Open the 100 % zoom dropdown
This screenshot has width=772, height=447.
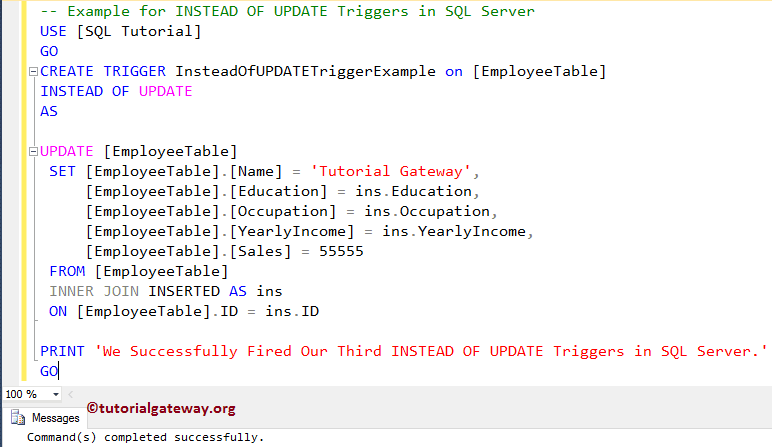47,394
